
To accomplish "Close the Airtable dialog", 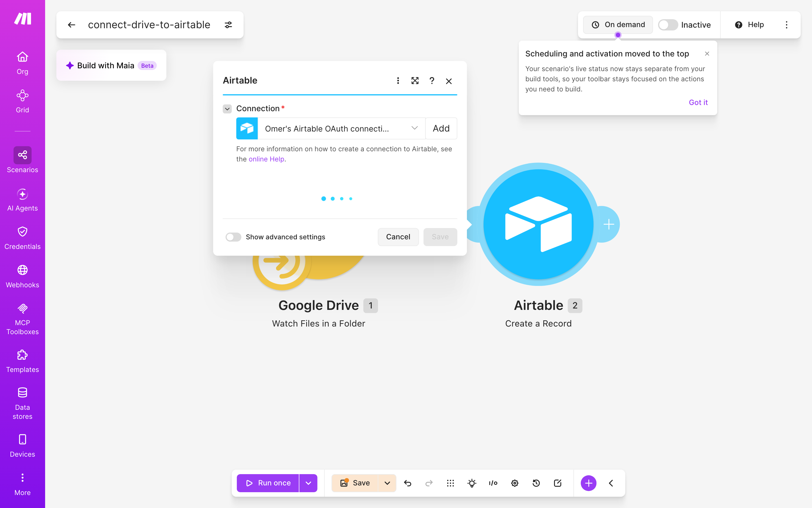I will pyautogui.click(x=449, y=81).
